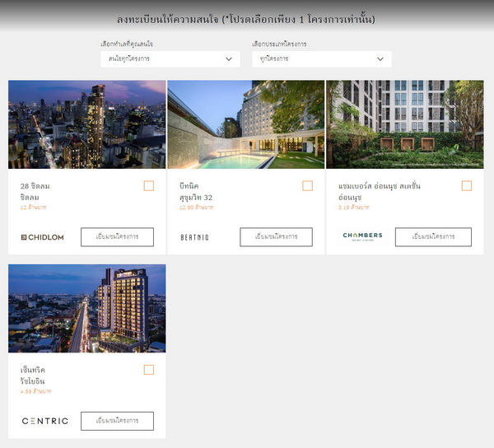
Task: Click the chevron arrow of project type selector
Action: 380,59
